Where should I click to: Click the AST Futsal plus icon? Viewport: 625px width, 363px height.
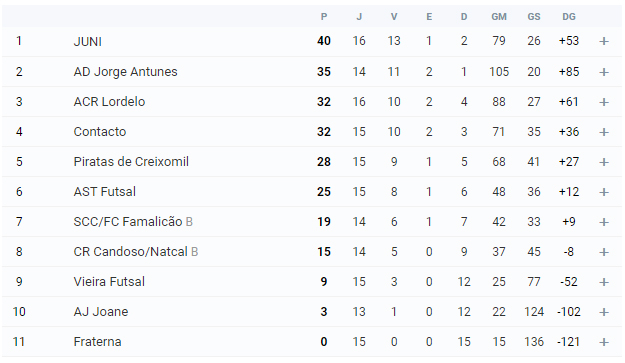pos(603,192)
